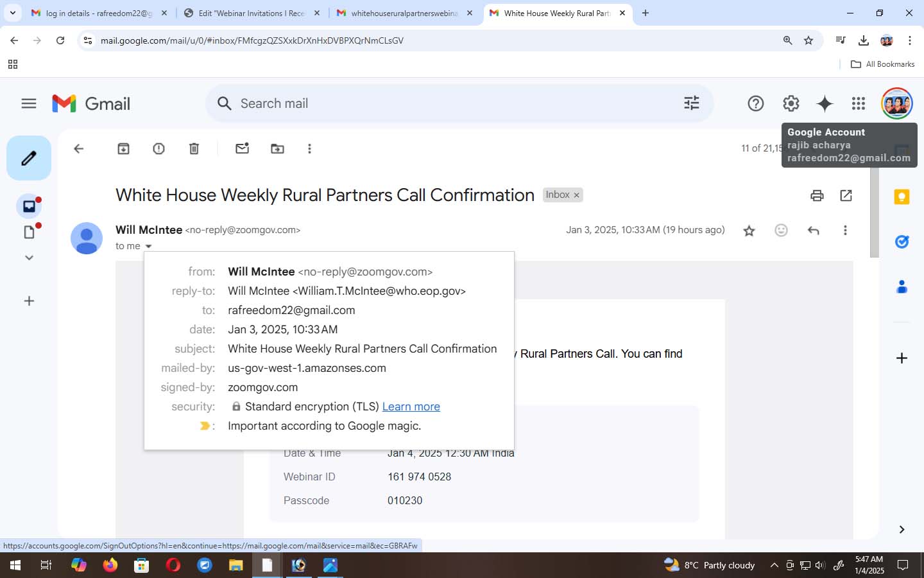Switch to 'log in details' tab
The image size is (924, 578).
[x=99, y=13]
